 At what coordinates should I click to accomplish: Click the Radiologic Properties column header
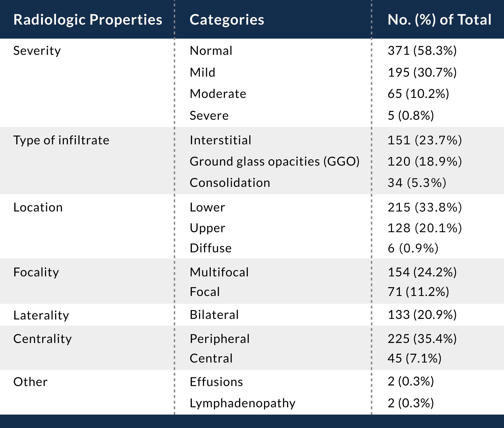pyautogui.click(x=88, y=20)
